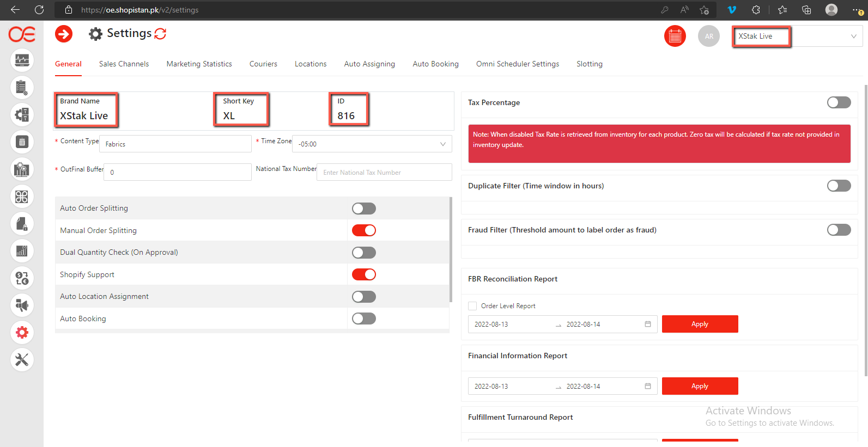The width and height of the screenshot is (868, 447).
Task: Click the National Tax Number input field
Action: coord(384,173)
